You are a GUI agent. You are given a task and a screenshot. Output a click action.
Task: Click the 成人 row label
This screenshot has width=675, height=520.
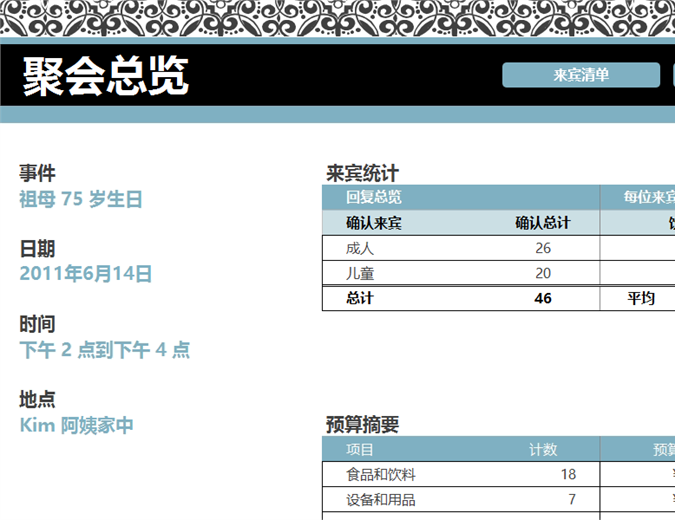click(360, 248)
